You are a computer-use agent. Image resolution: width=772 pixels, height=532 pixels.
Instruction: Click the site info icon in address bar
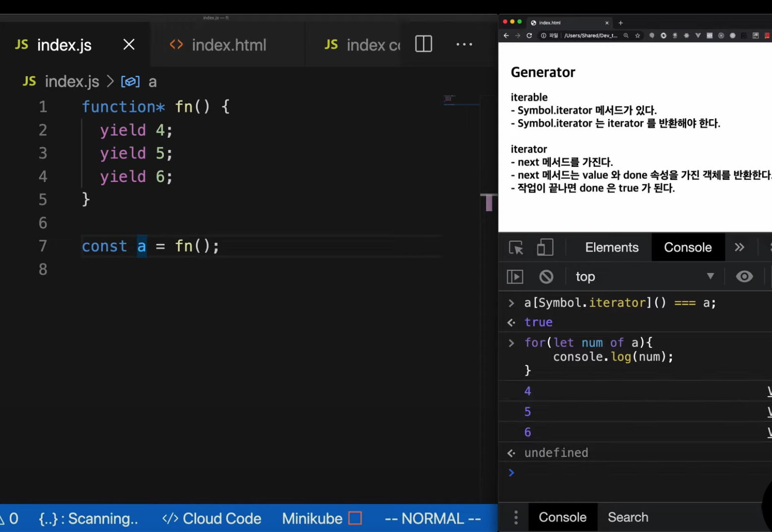[544, 36]
